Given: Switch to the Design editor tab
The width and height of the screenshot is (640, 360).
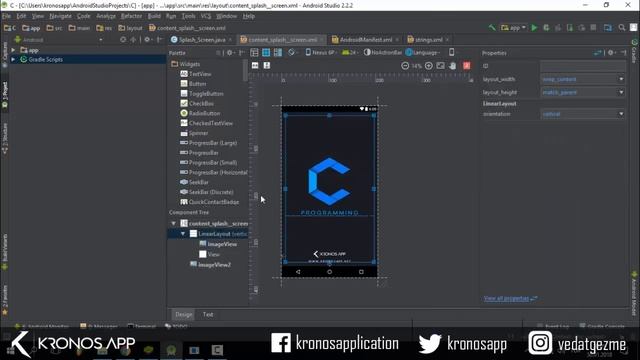Looking at the screenshot, I should (x=184, y=314).
